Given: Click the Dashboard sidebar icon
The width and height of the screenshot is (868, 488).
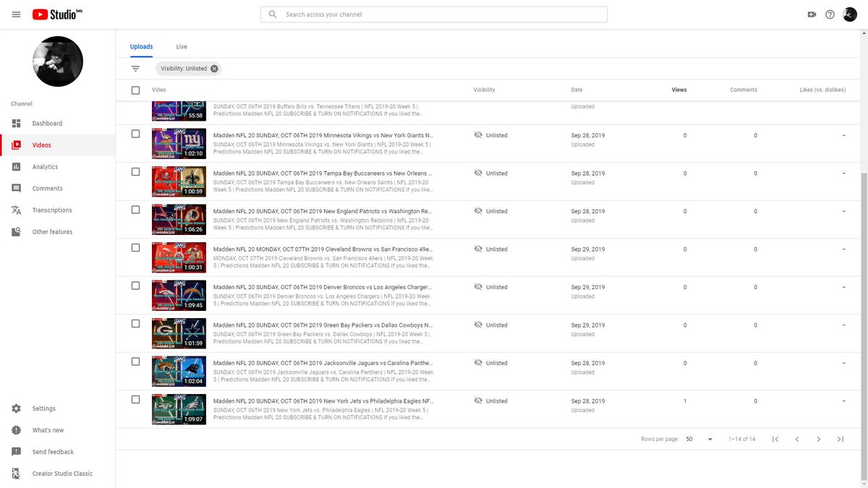Looking at the screenshot, I should pyautogui.click(x=16, y=124).
